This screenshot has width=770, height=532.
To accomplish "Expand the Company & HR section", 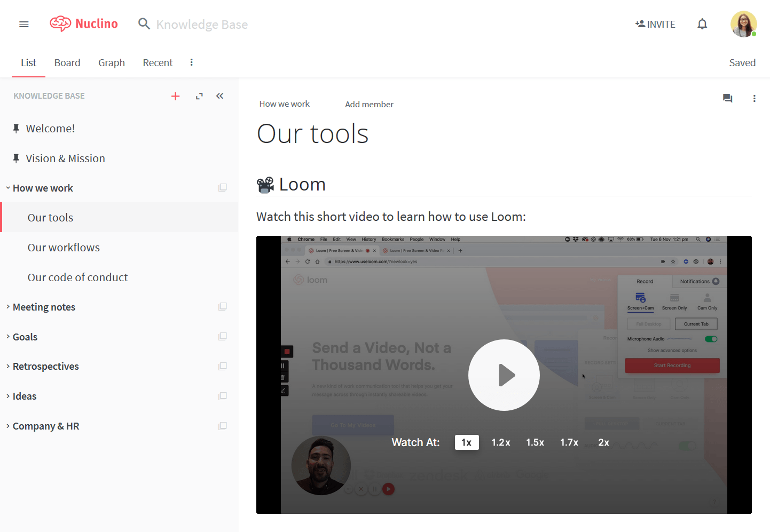I will point(8,426).
